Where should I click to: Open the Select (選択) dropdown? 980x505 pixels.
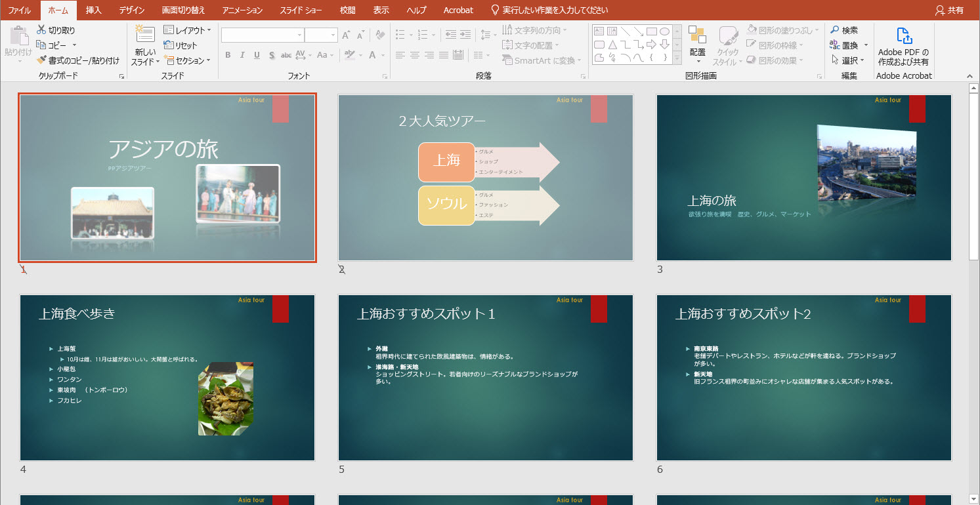[847, 60]
